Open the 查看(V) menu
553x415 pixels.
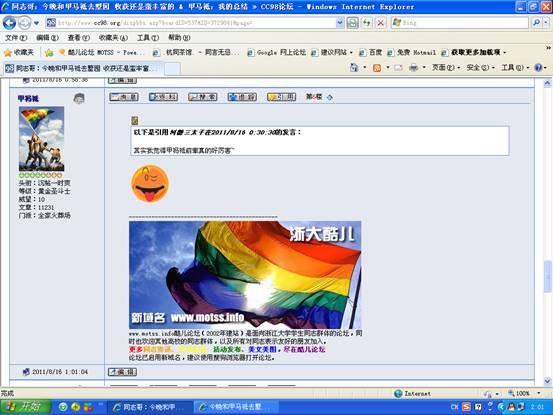click(x=79, y=38)
